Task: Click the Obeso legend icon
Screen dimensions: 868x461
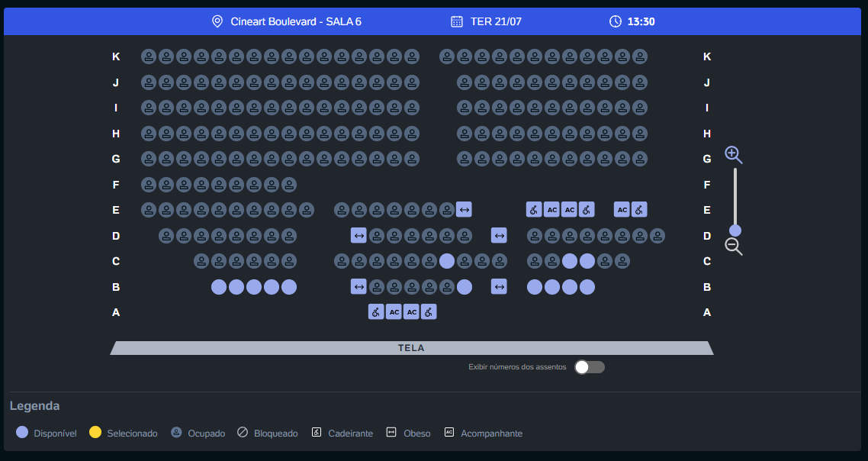Action: click(391, 432)
